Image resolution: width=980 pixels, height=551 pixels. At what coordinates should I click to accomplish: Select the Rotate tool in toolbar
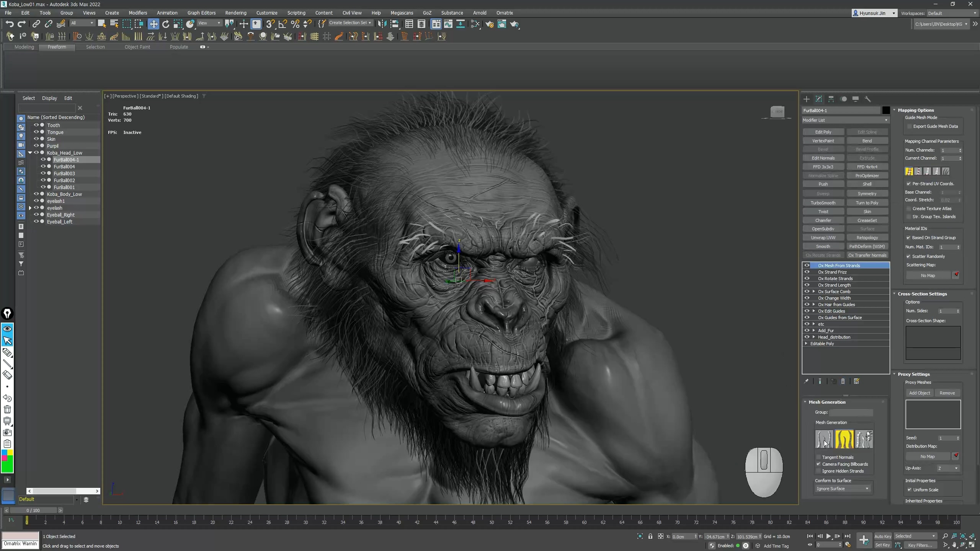(166, 24)
